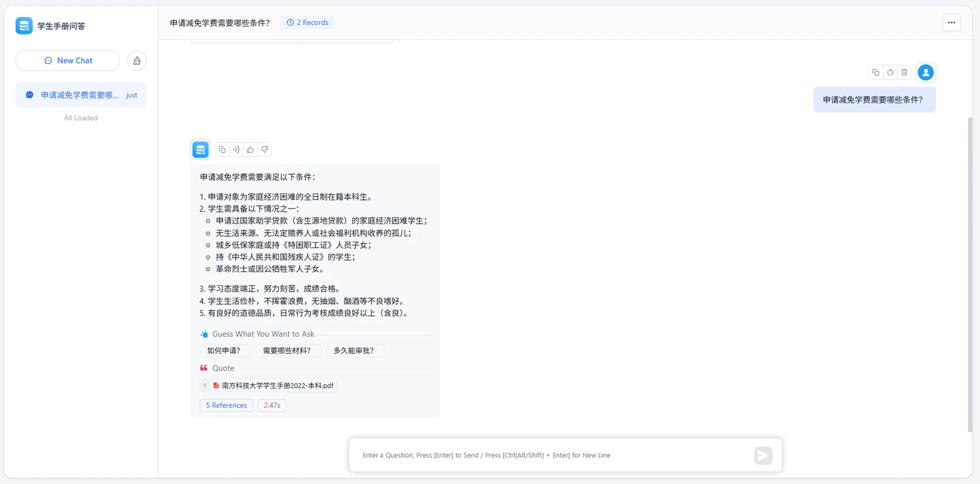The width and height of the screenshot is (980, 484).
Task: Open the 2 Records history badge
Action: click(x=308, y=22)
